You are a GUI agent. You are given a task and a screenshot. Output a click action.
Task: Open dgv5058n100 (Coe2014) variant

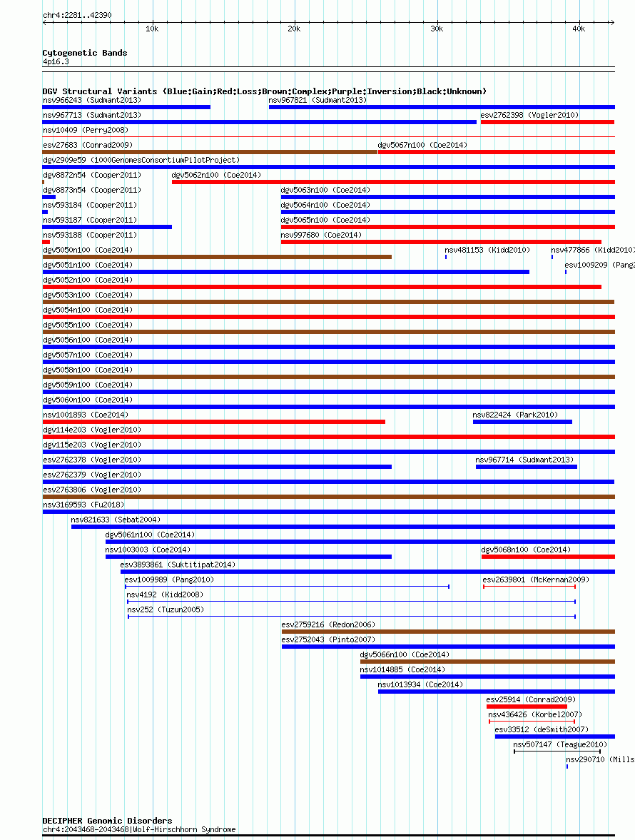coord(329,377)
